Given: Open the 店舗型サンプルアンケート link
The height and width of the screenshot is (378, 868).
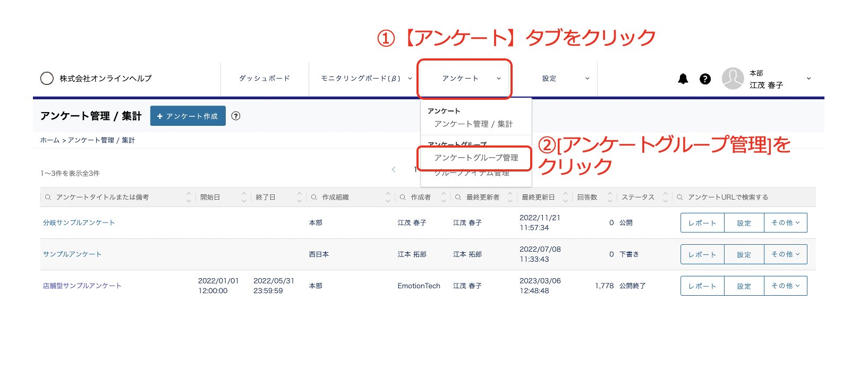Looking at the screenshot, I should [x=82, y=286].
